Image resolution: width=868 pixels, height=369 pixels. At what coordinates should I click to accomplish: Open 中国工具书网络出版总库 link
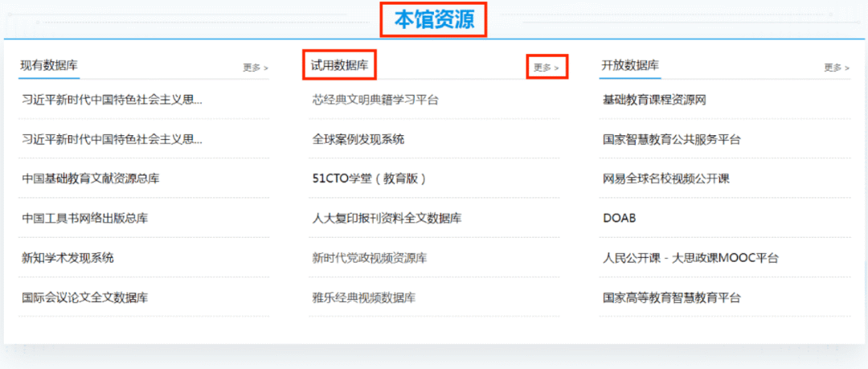click(x=85, y=218)
